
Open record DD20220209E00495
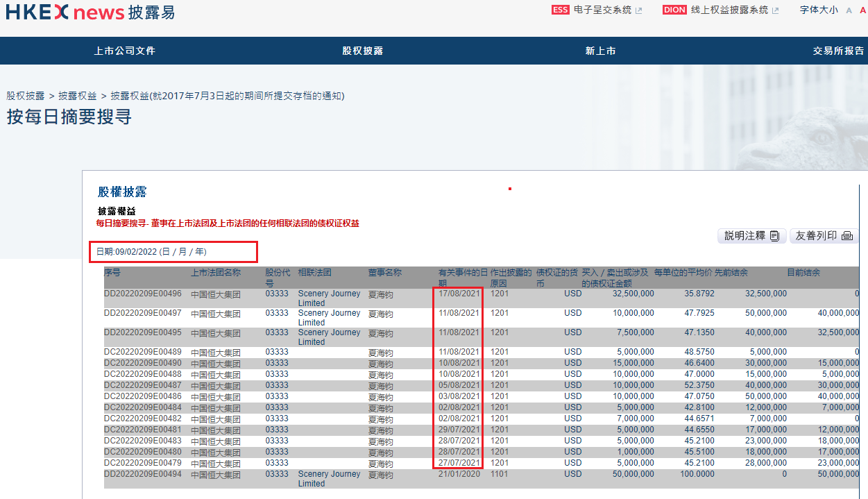(x=143, y=332)
